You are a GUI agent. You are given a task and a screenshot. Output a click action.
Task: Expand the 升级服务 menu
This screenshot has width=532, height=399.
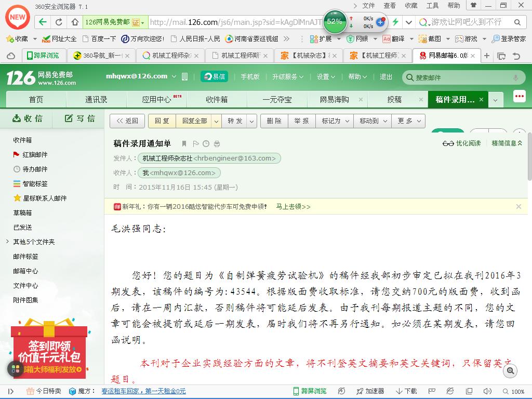click(288, 77)
